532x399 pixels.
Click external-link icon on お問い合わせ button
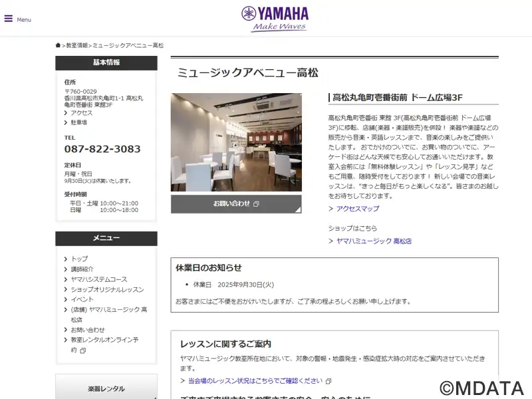tap(256, 204)
